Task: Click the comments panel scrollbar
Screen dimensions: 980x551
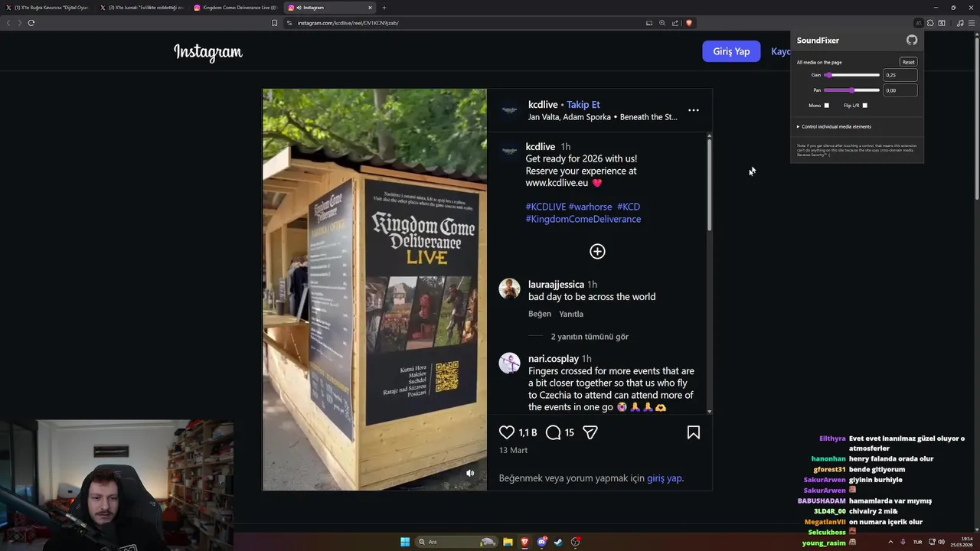Action: [x=710, y=184]
